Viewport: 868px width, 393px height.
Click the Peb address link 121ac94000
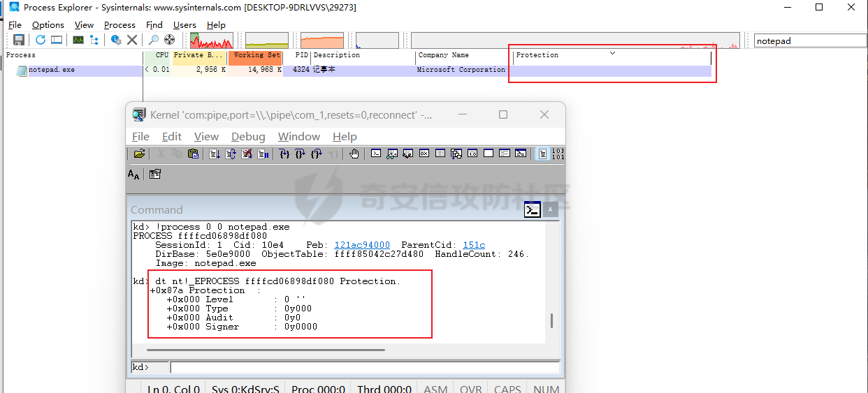click(362, 245)
